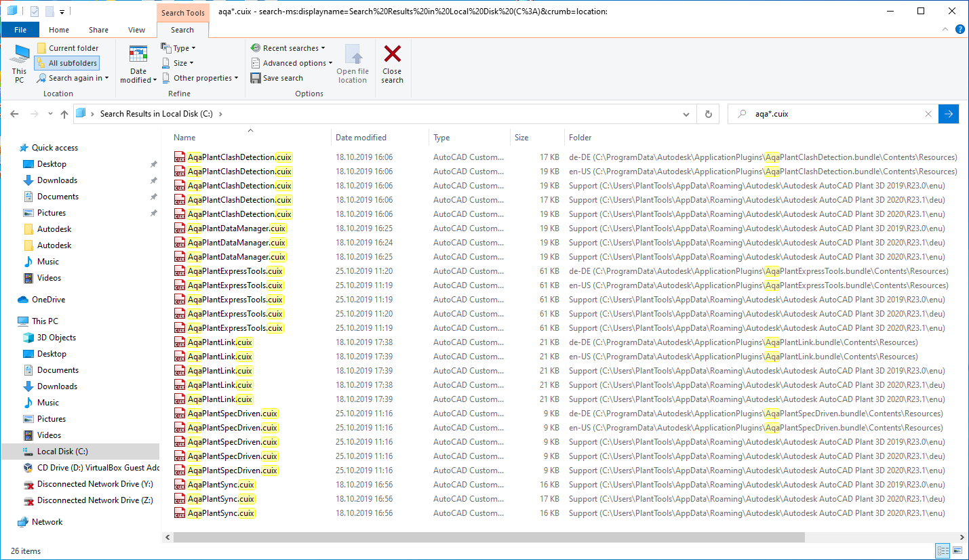Open recent locations dropdown arrow

(x=50, y=114)
